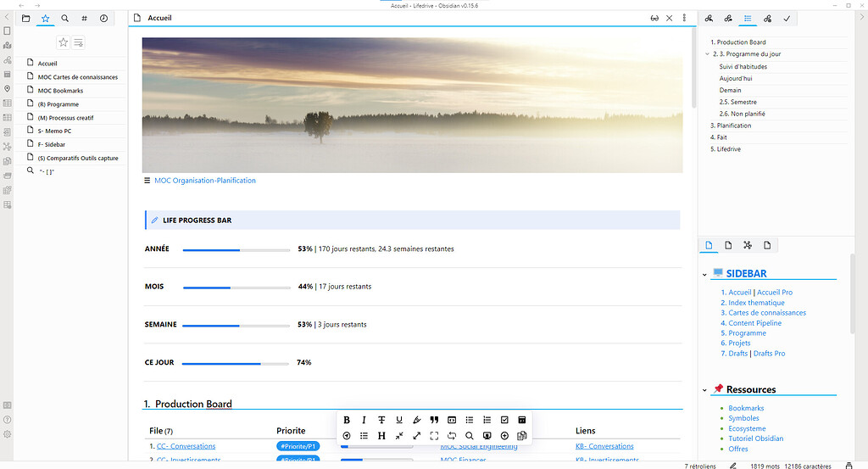Click the diagonal expand arrows icon in toolbar
868x469 pixels.
pyautogui.click(x=417, y=436)
